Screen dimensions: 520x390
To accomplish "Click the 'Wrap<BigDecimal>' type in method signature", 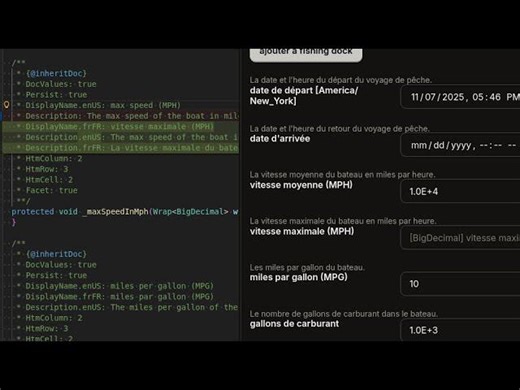I will tap(191, 212).
